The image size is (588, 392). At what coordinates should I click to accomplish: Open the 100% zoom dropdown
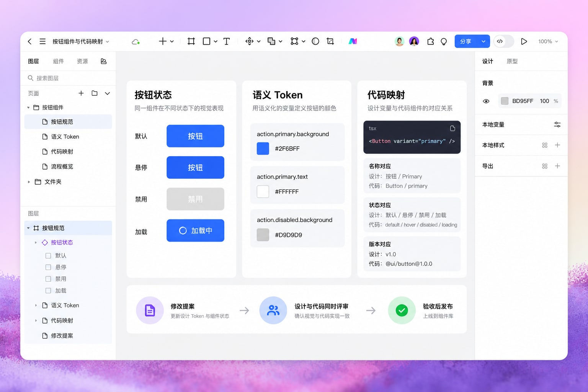point(548,41)
